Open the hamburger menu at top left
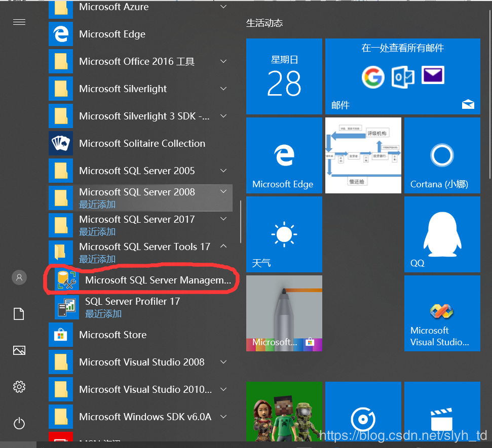 coord(19,22)
